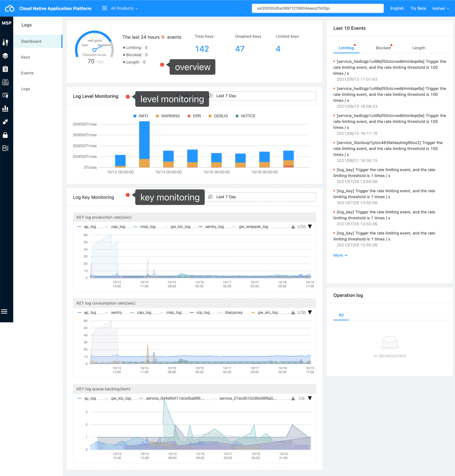
Task: Open the bar chart sidebar icon
Action: [x=5, y=108]
